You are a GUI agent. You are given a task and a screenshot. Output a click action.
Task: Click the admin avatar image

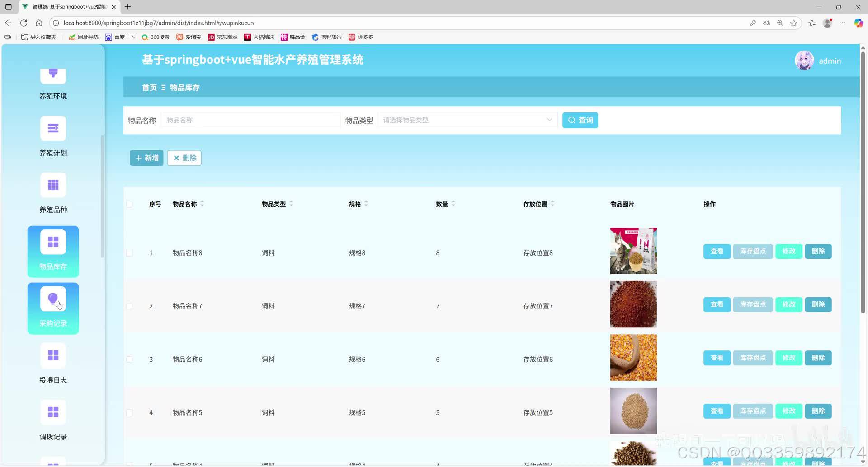click(x=804, y=61)
